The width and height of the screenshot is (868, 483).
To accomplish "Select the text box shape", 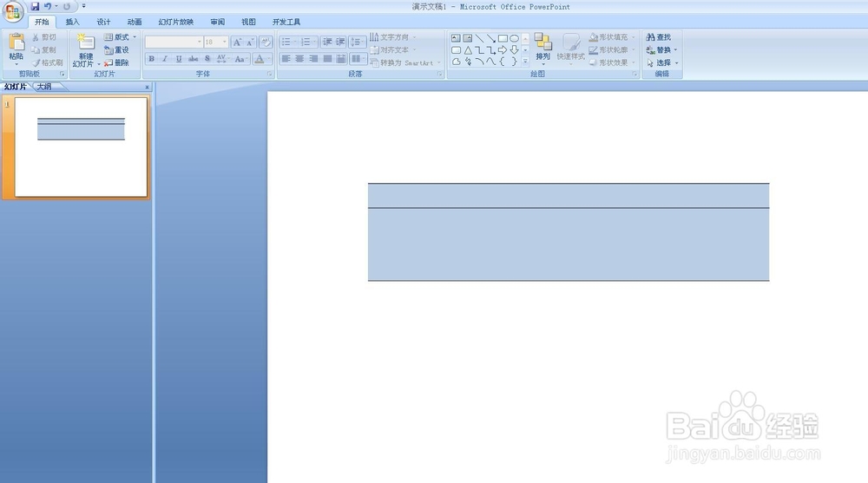I will point(456,38).
